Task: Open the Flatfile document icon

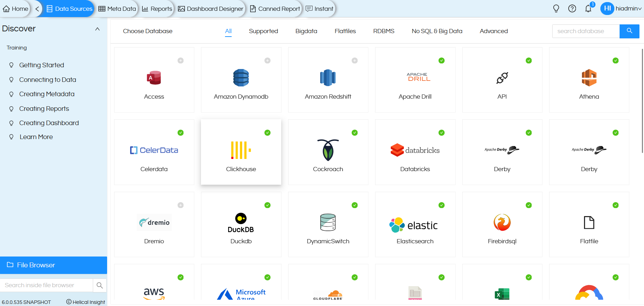Action: [x=589, y=222]
